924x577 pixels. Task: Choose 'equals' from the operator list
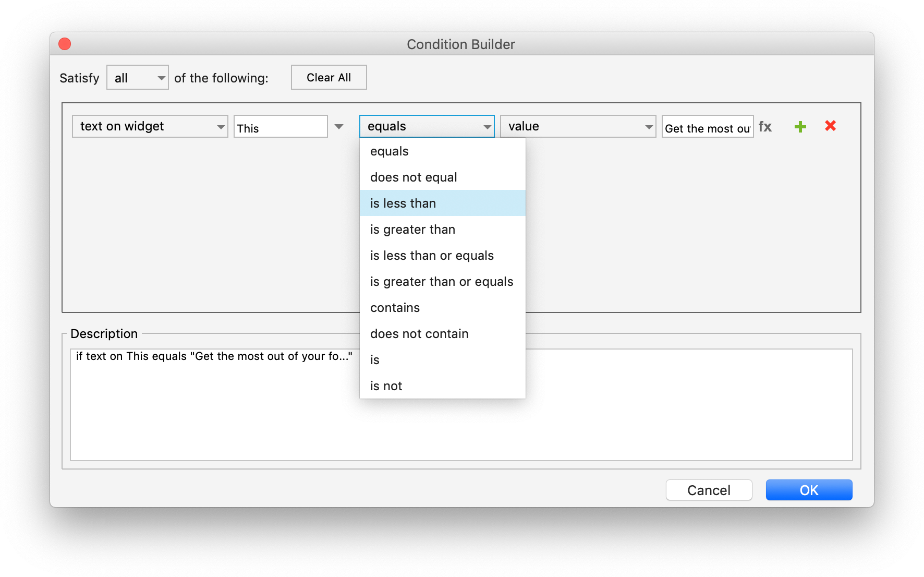click(x=443, y=151)
